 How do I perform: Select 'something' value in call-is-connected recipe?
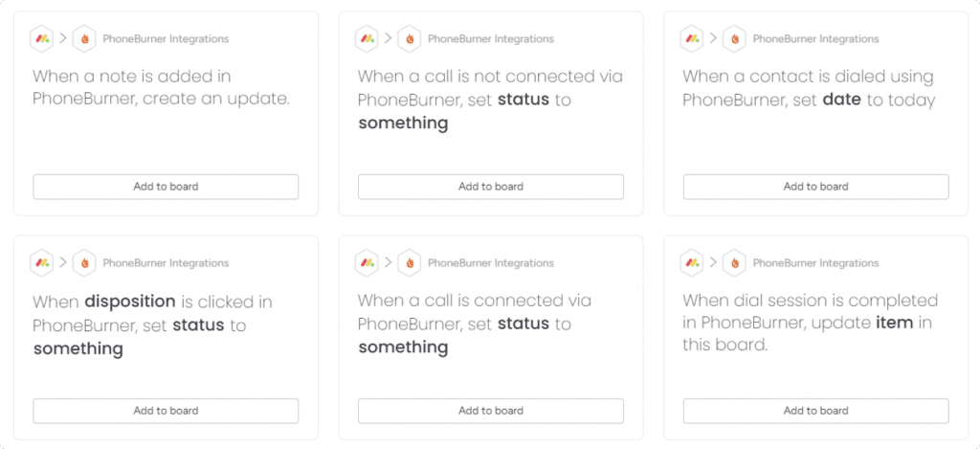click(x=403, y=348)
